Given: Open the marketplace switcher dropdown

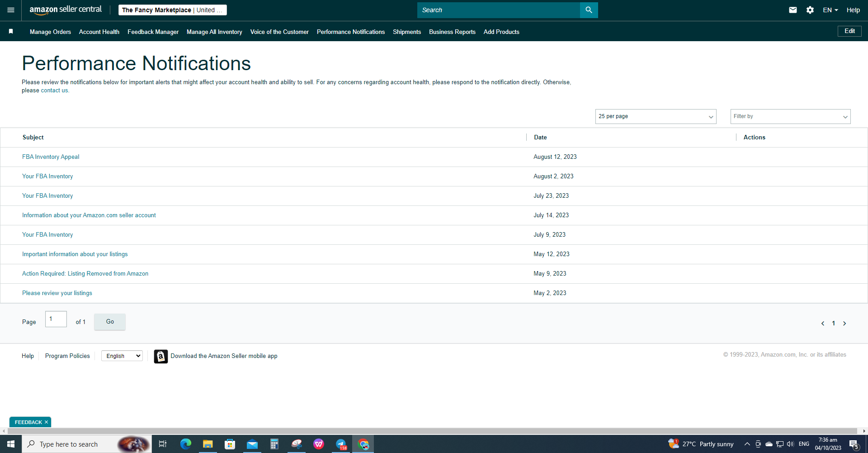Looking at the screenshot, I should pyautogui.click(x=172, y=10).
